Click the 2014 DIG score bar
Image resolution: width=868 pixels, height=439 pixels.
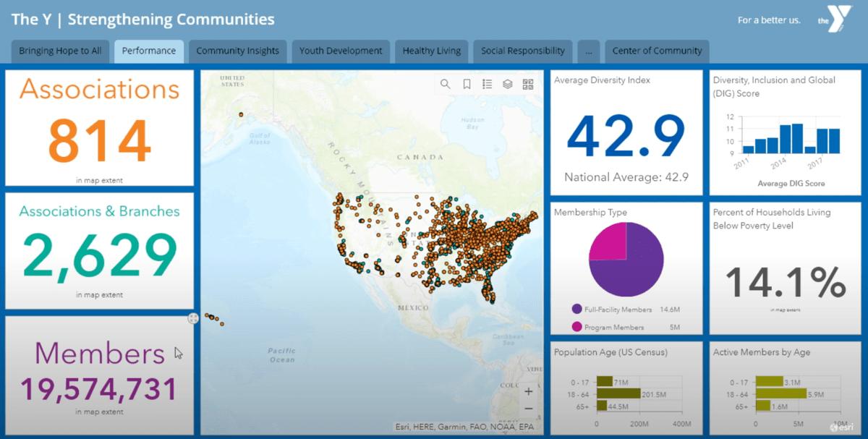click(x=785, y=139)
